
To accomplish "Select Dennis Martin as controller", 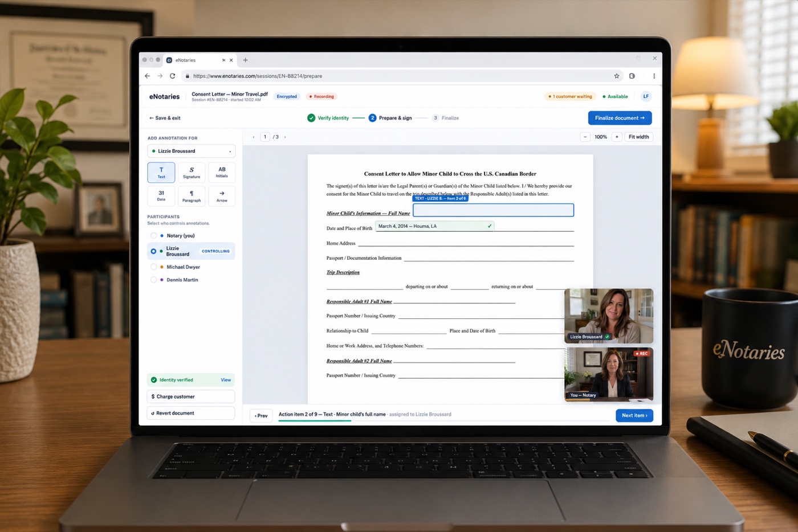I will [154, 280].
